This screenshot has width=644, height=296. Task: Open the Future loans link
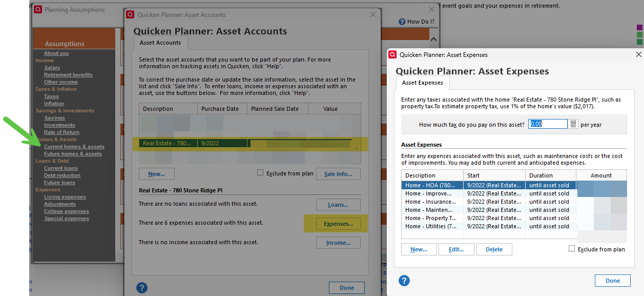tap(59, 183)
